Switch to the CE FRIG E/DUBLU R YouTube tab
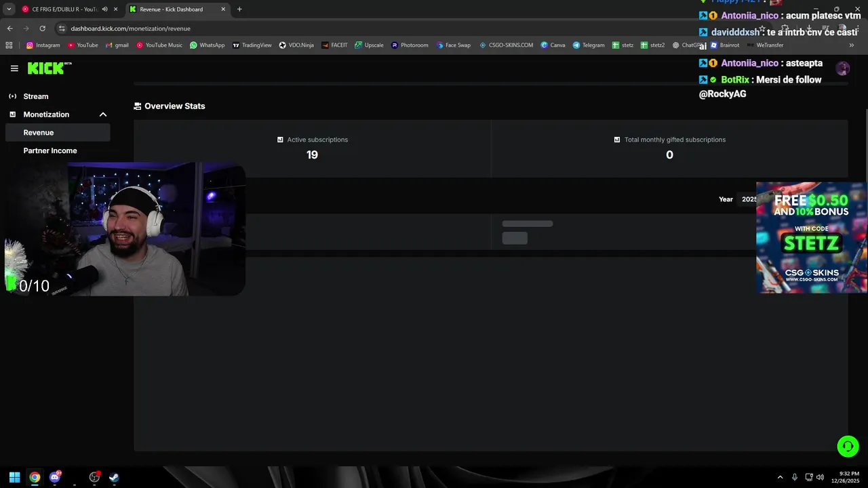The image size is (868, 488). pos(64,9)
